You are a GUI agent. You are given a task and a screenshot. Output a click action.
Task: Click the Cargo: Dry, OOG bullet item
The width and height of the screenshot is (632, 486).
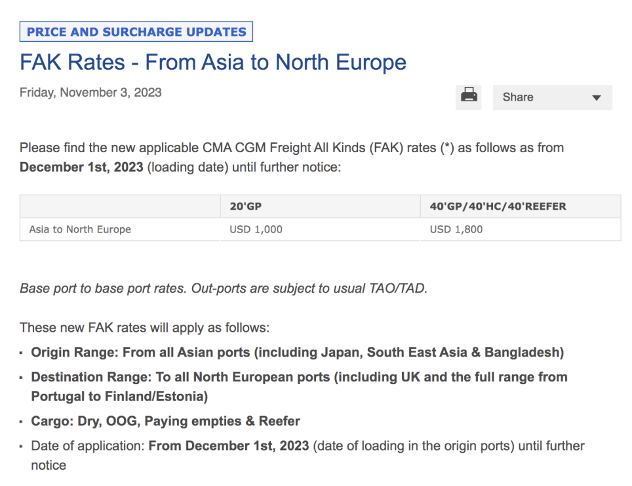point(165,421)
